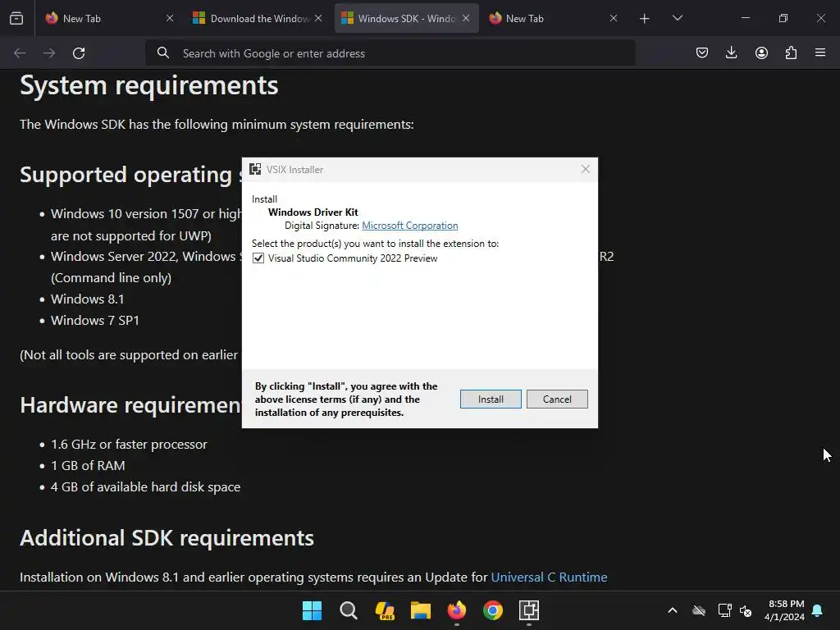Focus the Search with Google address bar
This screenshot has width=840, height=630.
click(390, 53)
